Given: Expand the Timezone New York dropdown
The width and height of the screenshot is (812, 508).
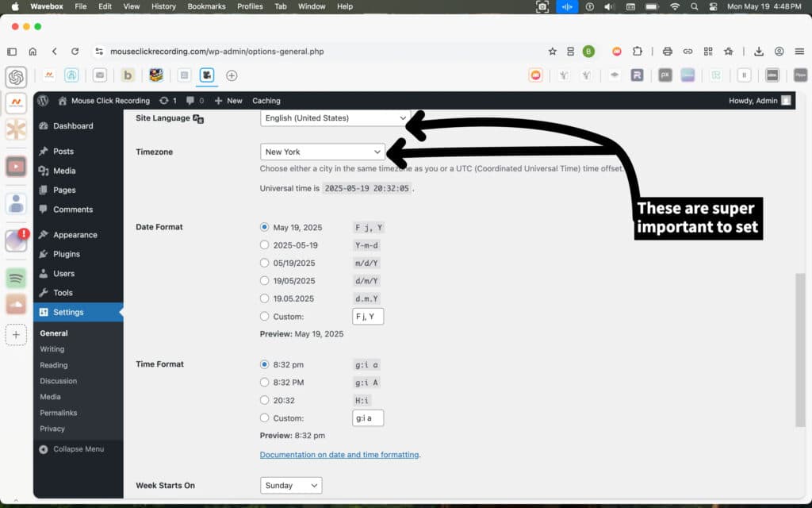Looking at the screenshot, I should pos(323,152).
